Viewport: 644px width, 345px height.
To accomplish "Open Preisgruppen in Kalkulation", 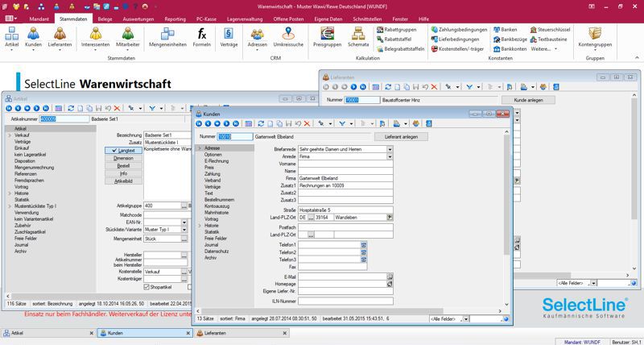I will tap(327, 37).
